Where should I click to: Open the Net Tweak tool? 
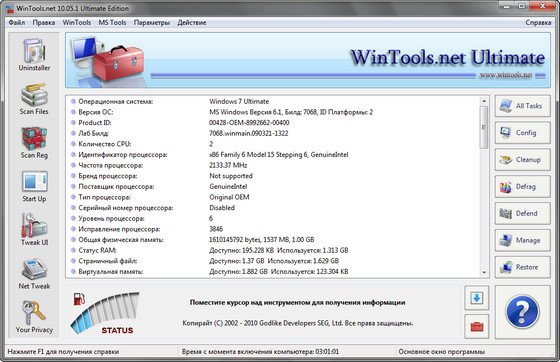tap(34, 274)
